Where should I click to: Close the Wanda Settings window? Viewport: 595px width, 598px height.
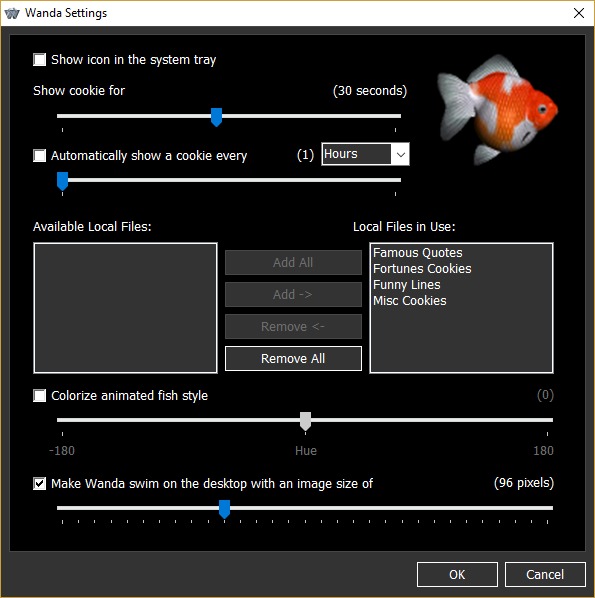coord(579,13)
